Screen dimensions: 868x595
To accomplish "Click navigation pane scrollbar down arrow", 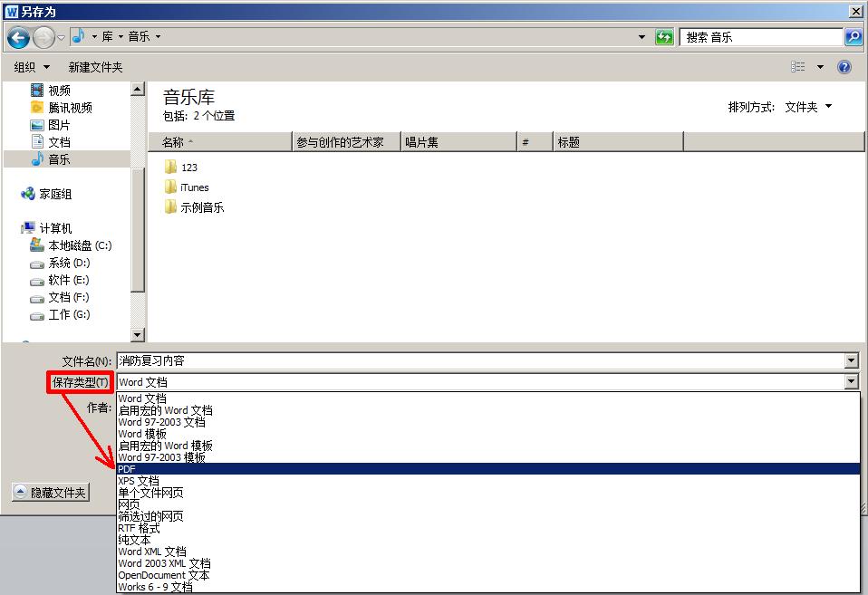I will tap(138, 335).
